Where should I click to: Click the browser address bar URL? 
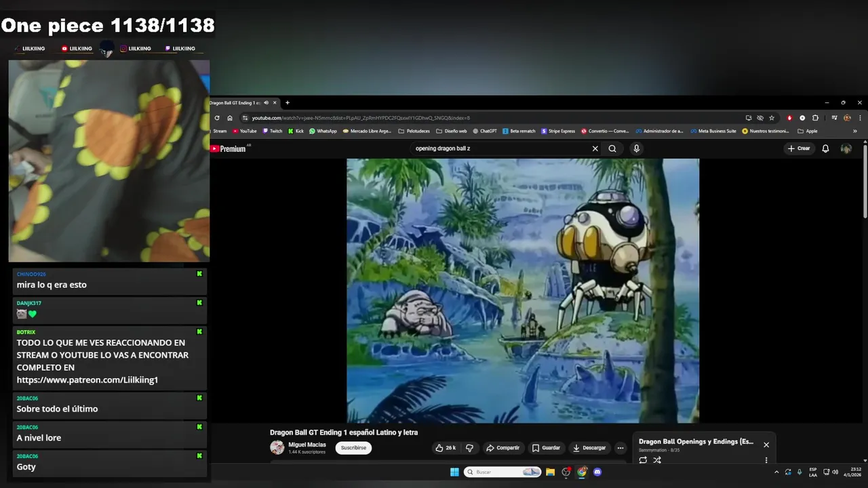tap(361, 118)
